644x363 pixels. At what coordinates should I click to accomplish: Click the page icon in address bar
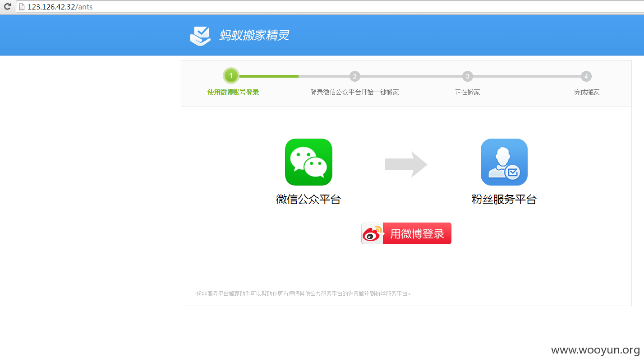point(21,7)
